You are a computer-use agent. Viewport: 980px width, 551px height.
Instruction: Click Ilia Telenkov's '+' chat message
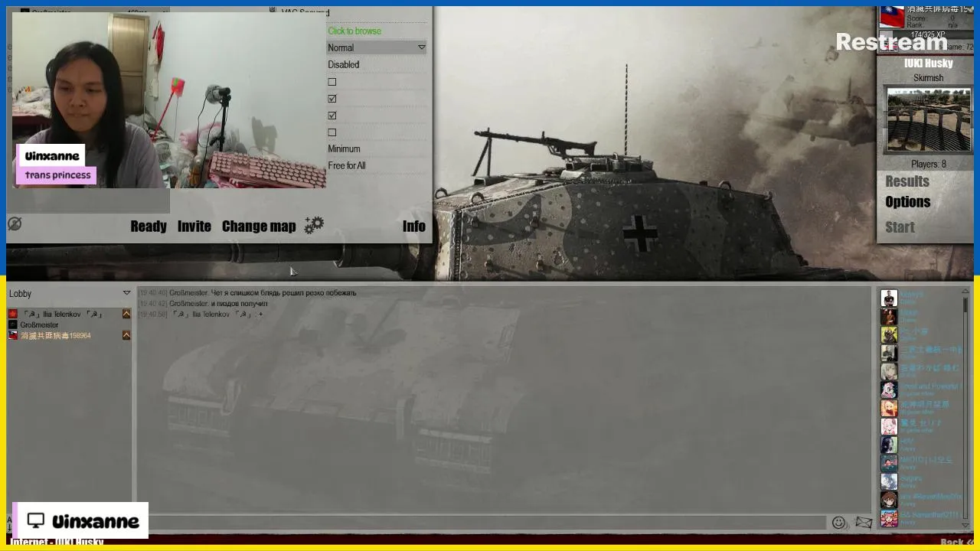(201, 314)
